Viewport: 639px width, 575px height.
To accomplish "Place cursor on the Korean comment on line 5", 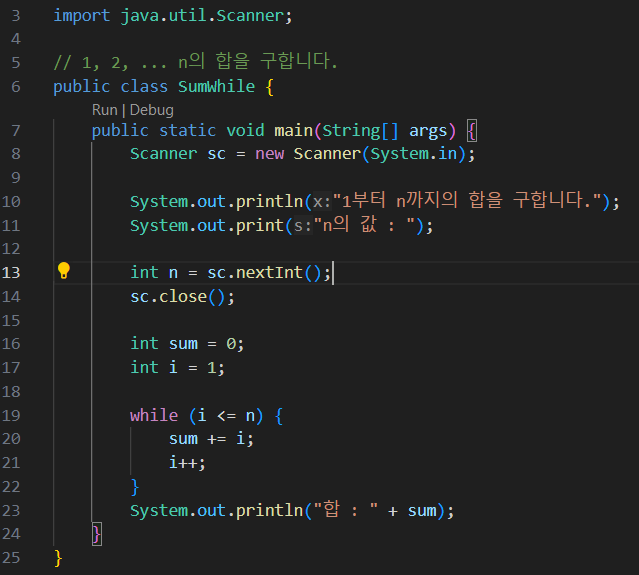I will (195, 62).
